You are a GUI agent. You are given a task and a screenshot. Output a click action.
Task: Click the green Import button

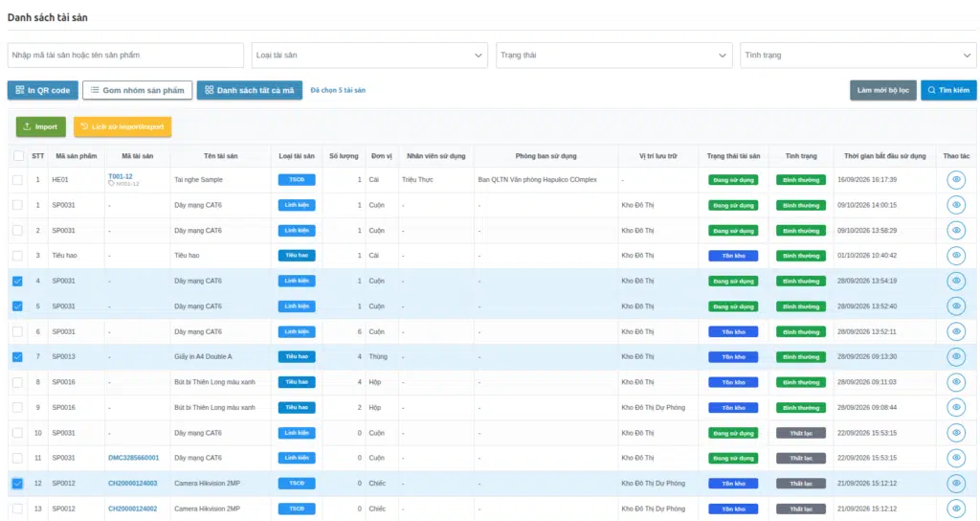[40, 126]
